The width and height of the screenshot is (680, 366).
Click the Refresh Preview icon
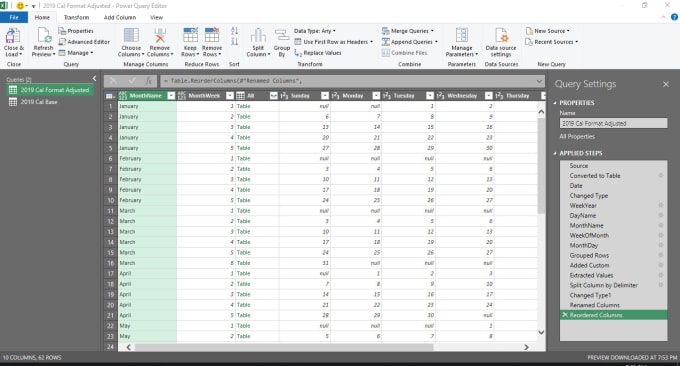[44, 36]
